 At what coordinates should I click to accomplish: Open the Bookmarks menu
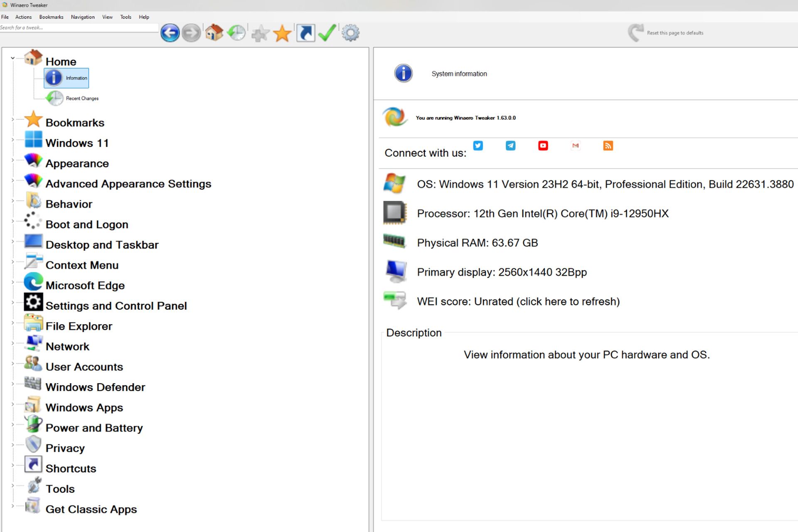point(51,17)
